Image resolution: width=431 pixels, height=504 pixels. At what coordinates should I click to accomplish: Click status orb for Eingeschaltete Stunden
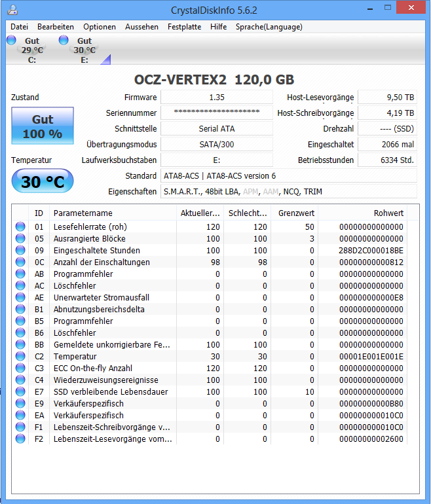[20, 251]
